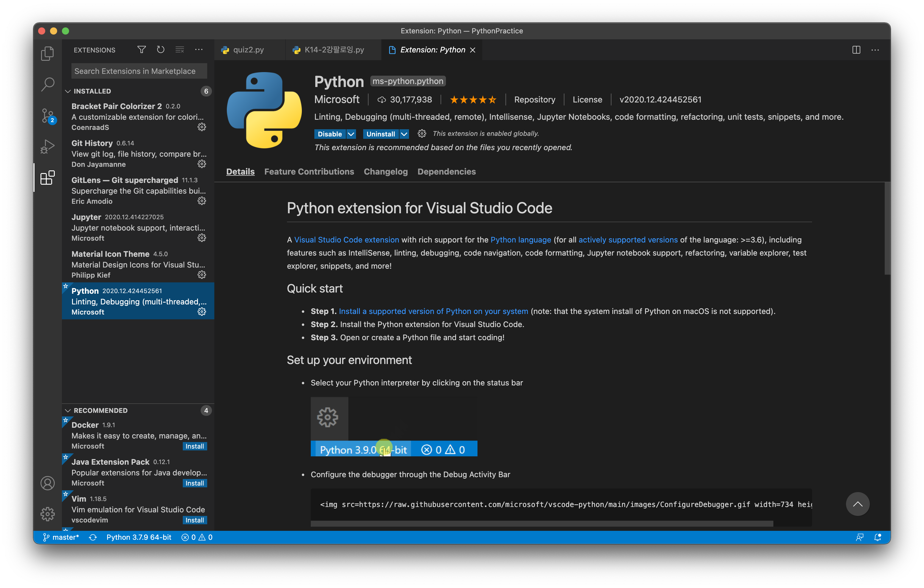Image resolution: width=924 pixels, height=588 pixels.
Task: Select Material Icon Theme in installed list
Action: (138, 264)
